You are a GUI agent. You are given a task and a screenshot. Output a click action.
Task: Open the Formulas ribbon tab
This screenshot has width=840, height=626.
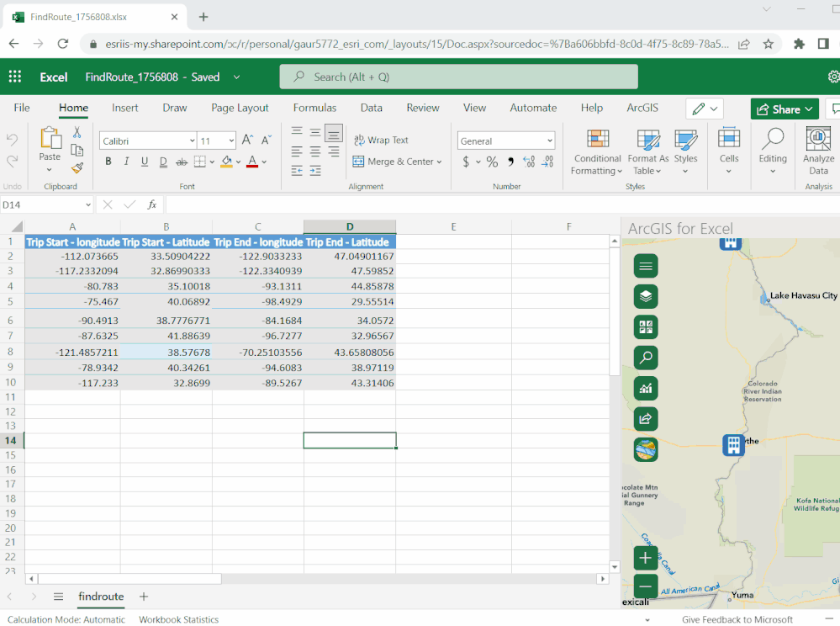[314, 108]
